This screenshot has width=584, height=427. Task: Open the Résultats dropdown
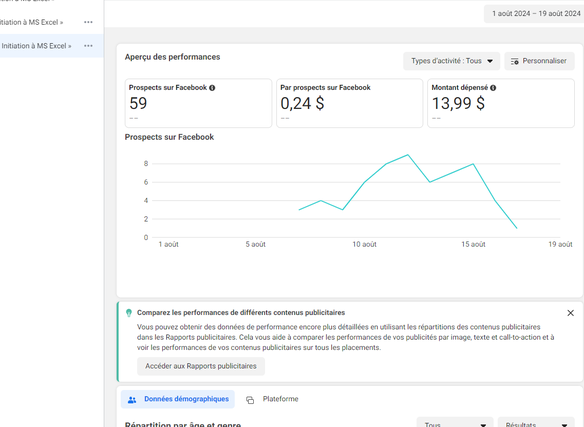pos(536,424)
